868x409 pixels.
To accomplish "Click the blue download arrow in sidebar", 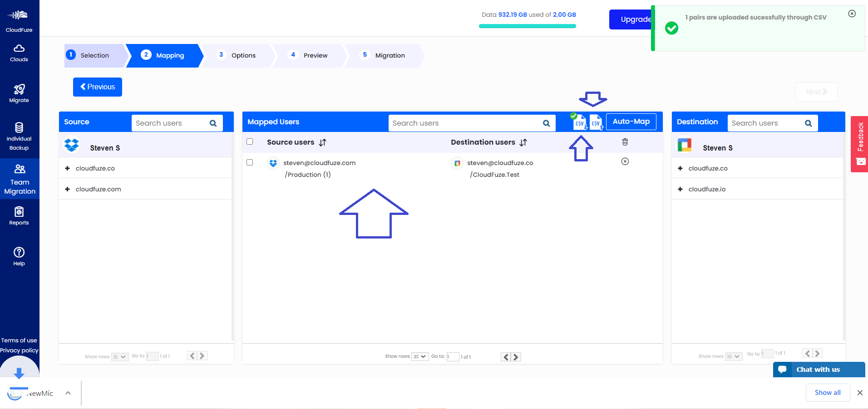I will tap(19, 373).
